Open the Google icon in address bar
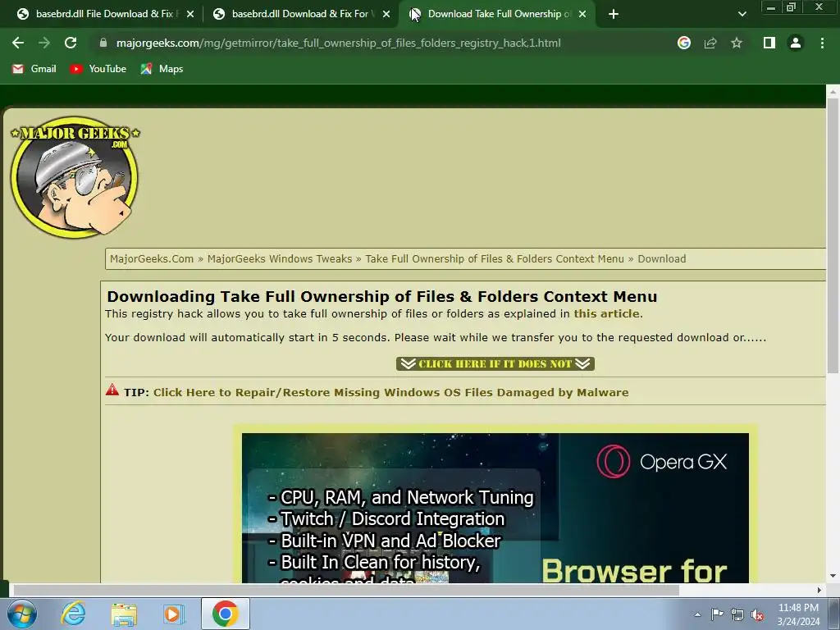Screen dimensions: 840x630 (683, 43)
